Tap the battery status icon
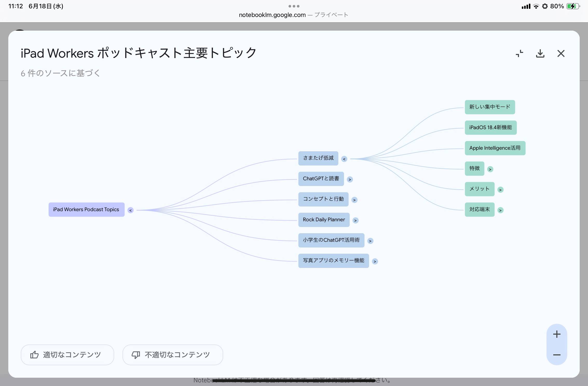The image size is (588, 386). click(573, 6)
